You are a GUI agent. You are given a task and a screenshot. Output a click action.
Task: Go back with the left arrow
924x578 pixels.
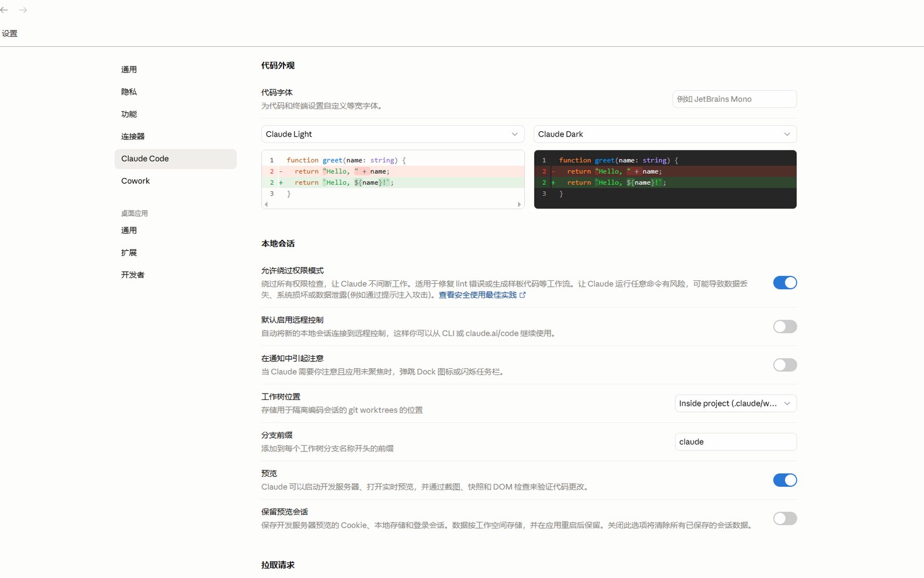(x=4, y=10)
